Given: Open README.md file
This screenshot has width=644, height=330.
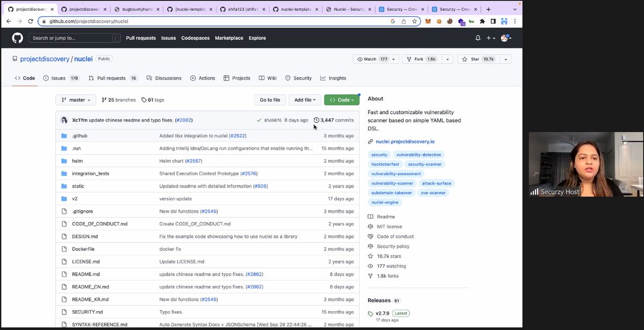Looking at the screenshot, I should pyautogui.click(x=86, y=274).
